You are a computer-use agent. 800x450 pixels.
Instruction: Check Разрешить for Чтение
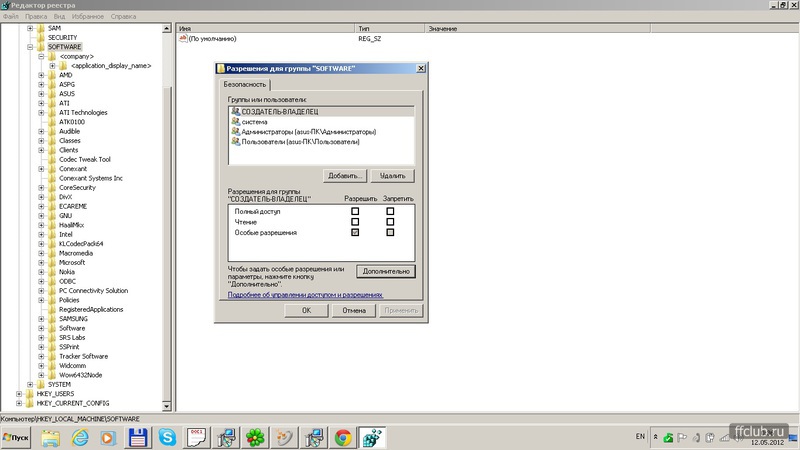pyautogui.click(x=355, y=222)
